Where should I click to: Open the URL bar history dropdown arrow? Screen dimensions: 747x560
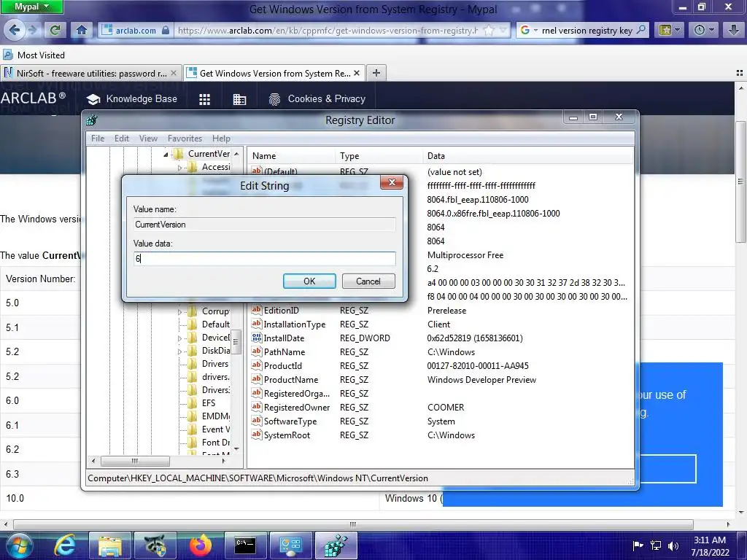[x=503, y=31]
